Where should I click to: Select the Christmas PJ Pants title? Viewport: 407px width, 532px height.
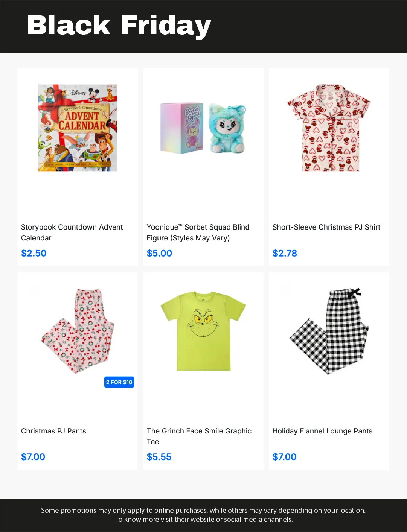click(53, 431)
